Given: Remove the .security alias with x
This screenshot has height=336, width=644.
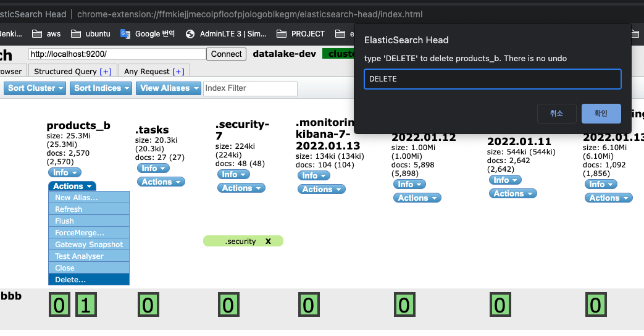Looking at the screenshot, I should click(x=268, y=241).
